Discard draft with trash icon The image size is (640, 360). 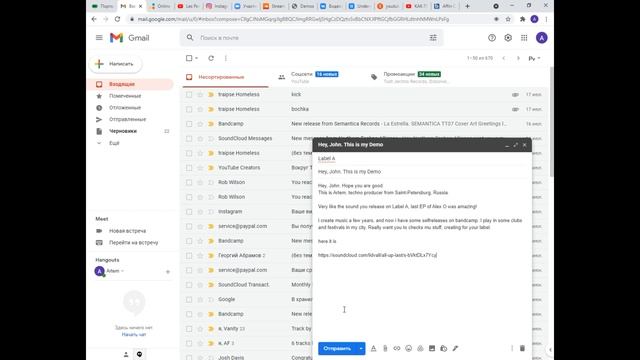(x=522, y=348)
